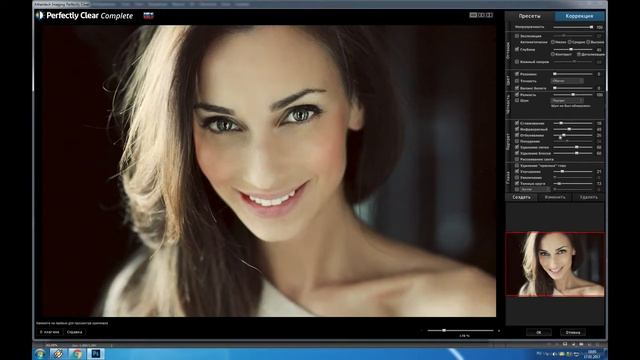Select the Высокая radio option
The width and height of the screenshot is (640, 360).
click(588, 42)
